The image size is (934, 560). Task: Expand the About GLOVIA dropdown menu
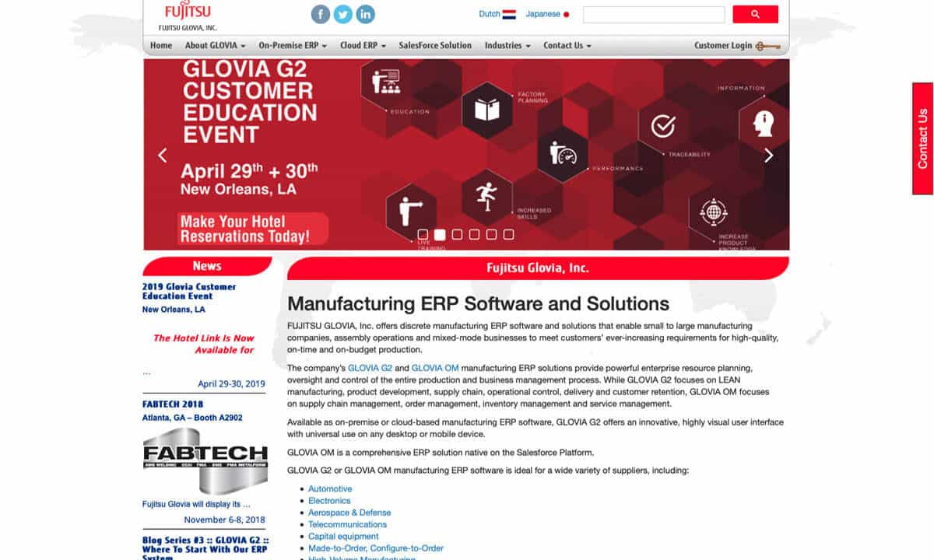click(215, 45)
